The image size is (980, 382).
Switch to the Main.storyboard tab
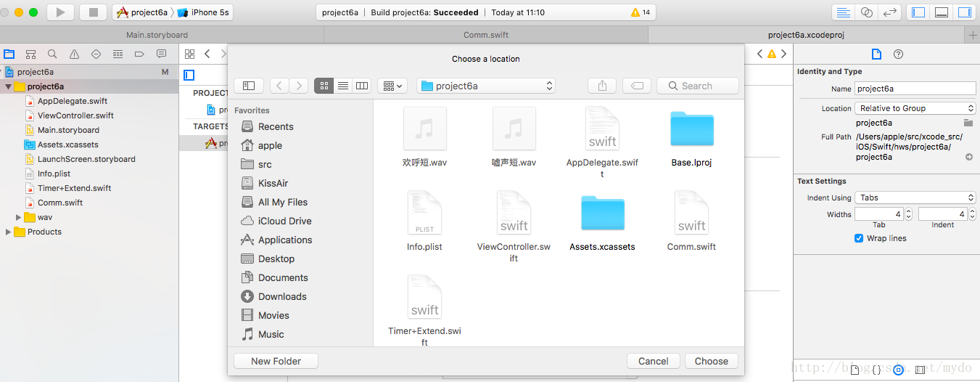coord(157,35)
